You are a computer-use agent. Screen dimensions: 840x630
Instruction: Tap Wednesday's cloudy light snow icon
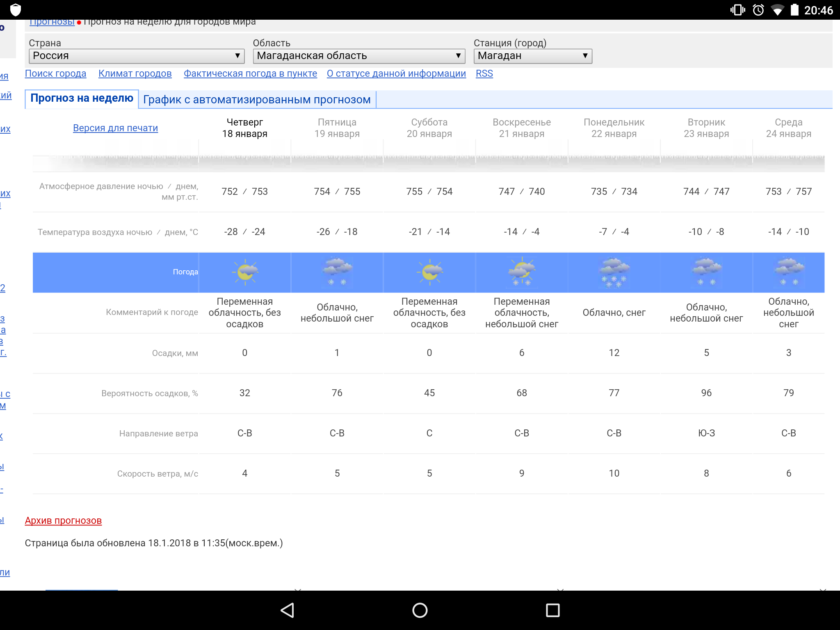(x=789, y=272)
